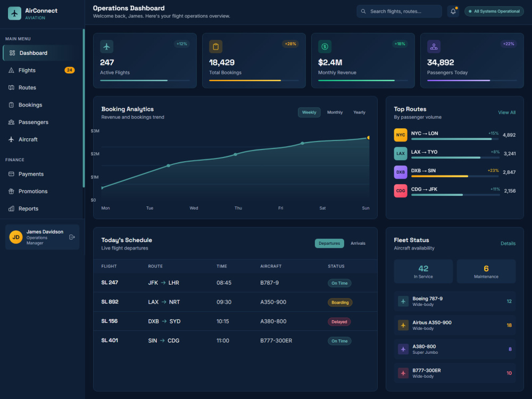Click the A380-800 plane icon in Fleet Status

tap(403, 349)
